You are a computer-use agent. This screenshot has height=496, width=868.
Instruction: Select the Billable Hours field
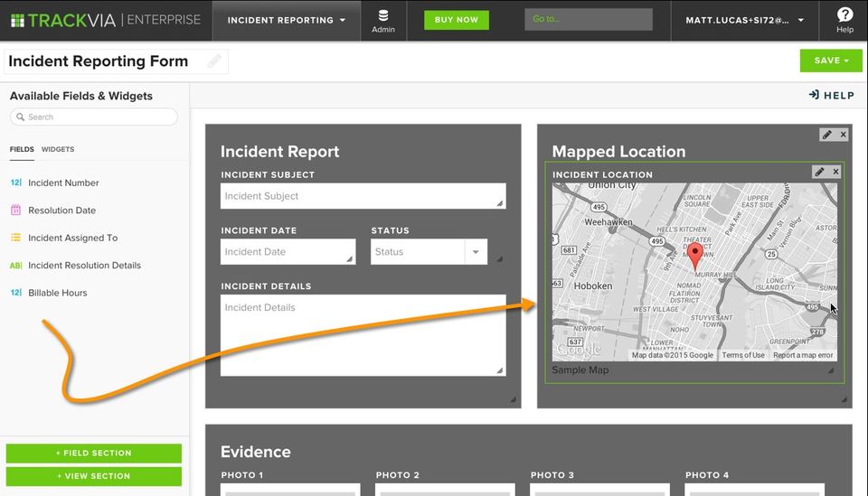point(58,293)
